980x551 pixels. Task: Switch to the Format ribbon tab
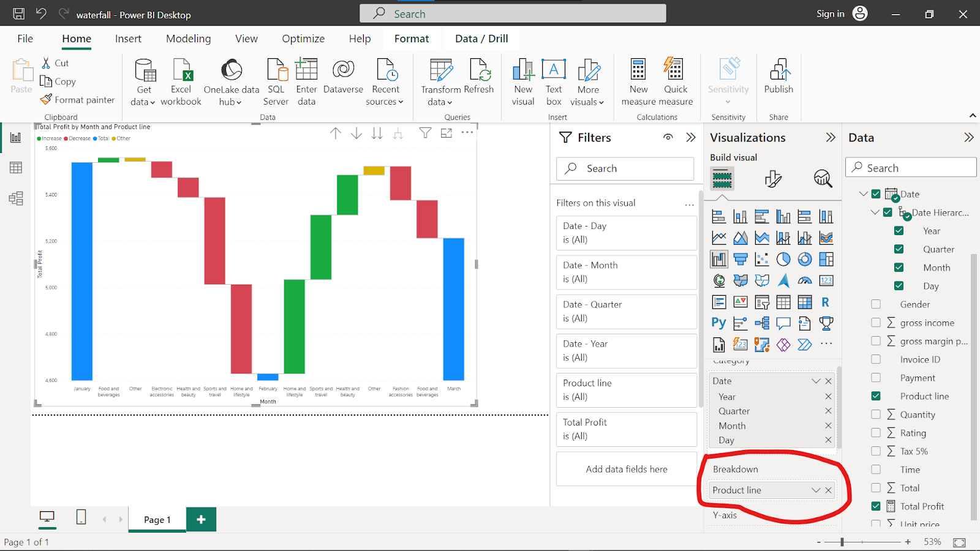(x=412, y=39)
